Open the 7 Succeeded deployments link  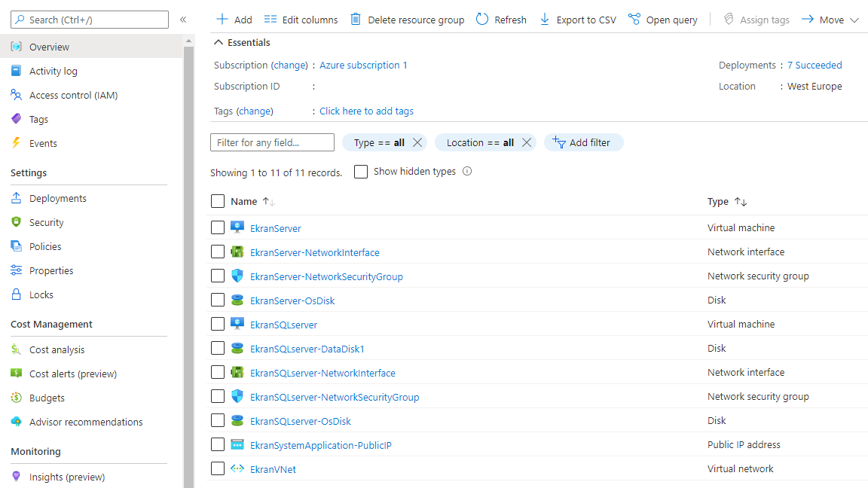[x=815, y=66]
